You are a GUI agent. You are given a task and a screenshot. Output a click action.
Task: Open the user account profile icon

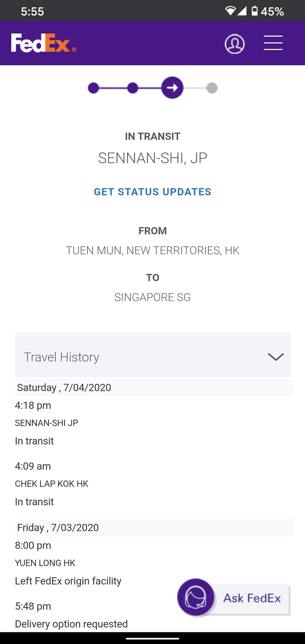coord(235,44)
